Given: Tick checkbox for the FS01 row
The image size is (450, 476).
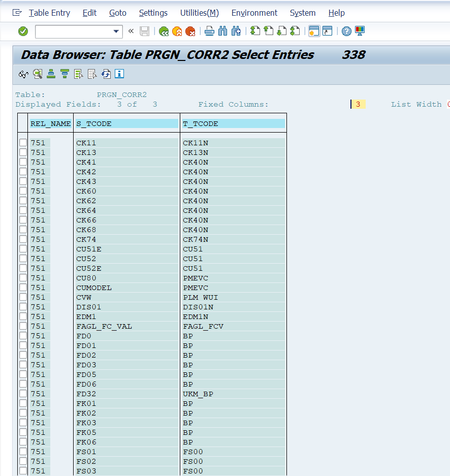Looking at the screenshot, I should coord(23,452).
